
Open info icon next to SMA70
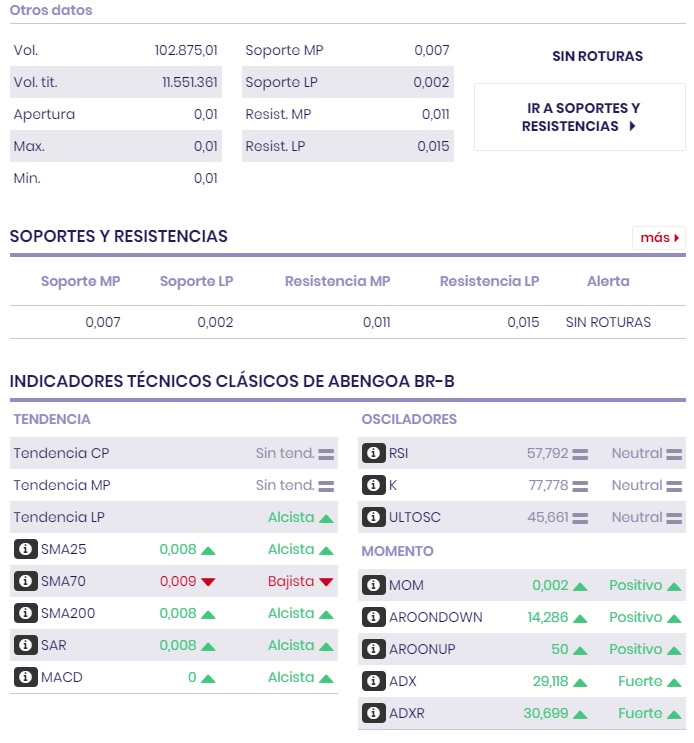(26, 581)
